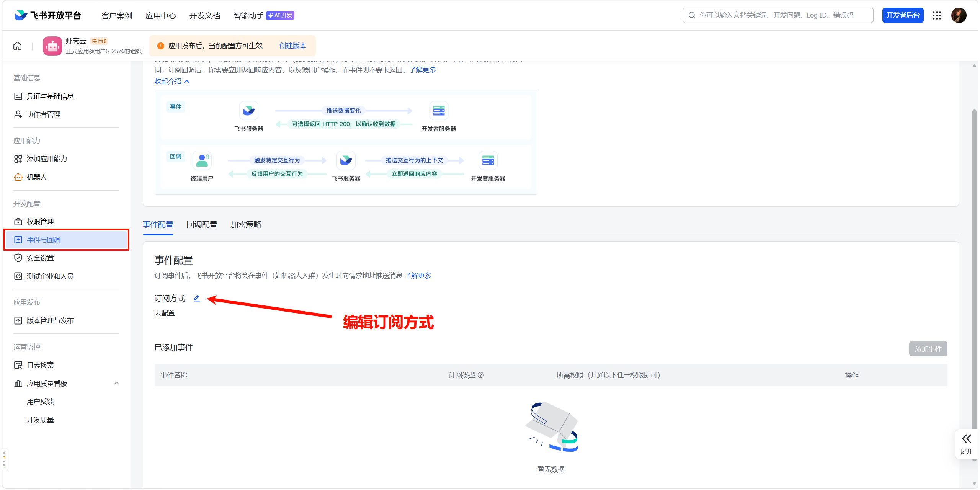Viewport: 980px width, 490px height.
Task: Click the 创建版本 link
Action: [292, 46]
